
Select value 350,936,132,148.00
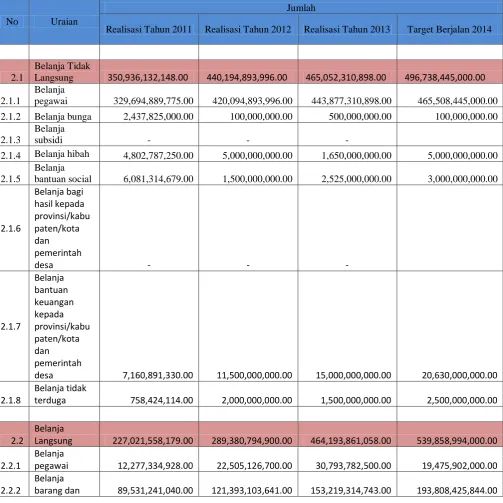148,78
